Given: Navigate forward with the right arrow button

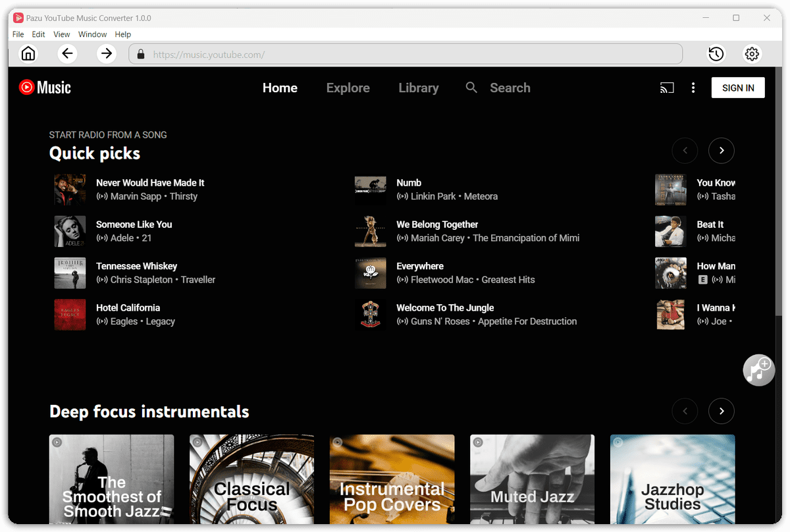Looking at the screenshot, I should pos(106,54).
